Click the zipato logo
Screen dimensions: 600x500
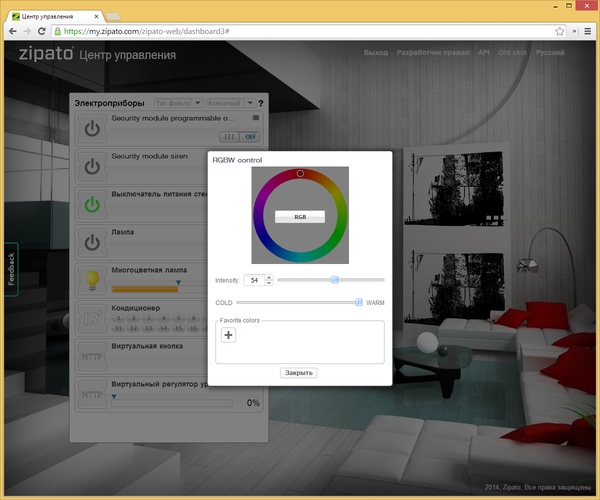coord(46,54)
